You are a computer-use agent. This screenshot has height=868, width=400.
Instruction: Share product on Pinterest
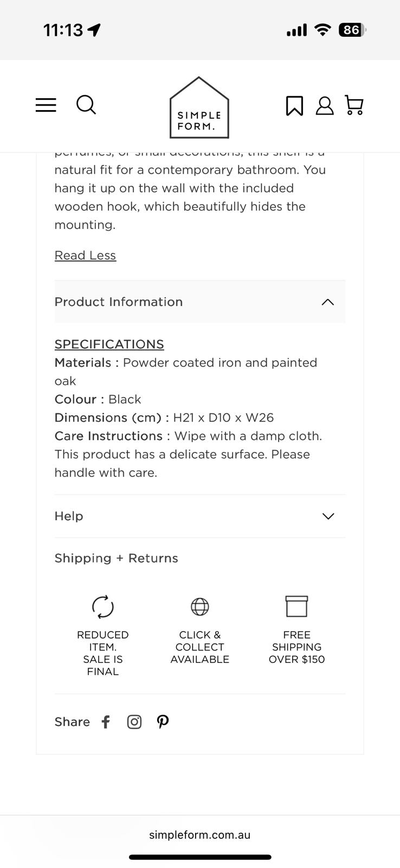point(163,721)
